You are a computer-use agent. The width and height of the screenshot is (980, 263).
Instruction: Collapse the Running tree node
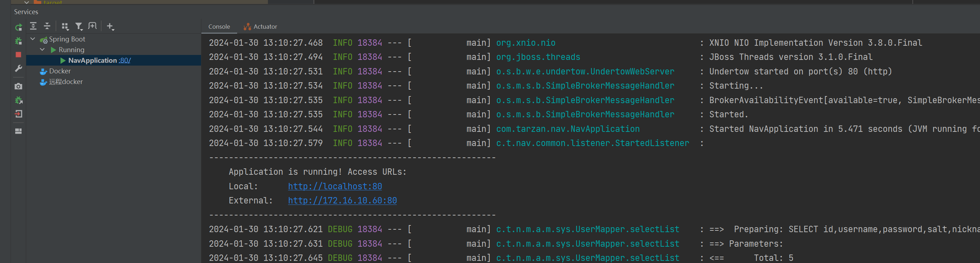point(42,50)
